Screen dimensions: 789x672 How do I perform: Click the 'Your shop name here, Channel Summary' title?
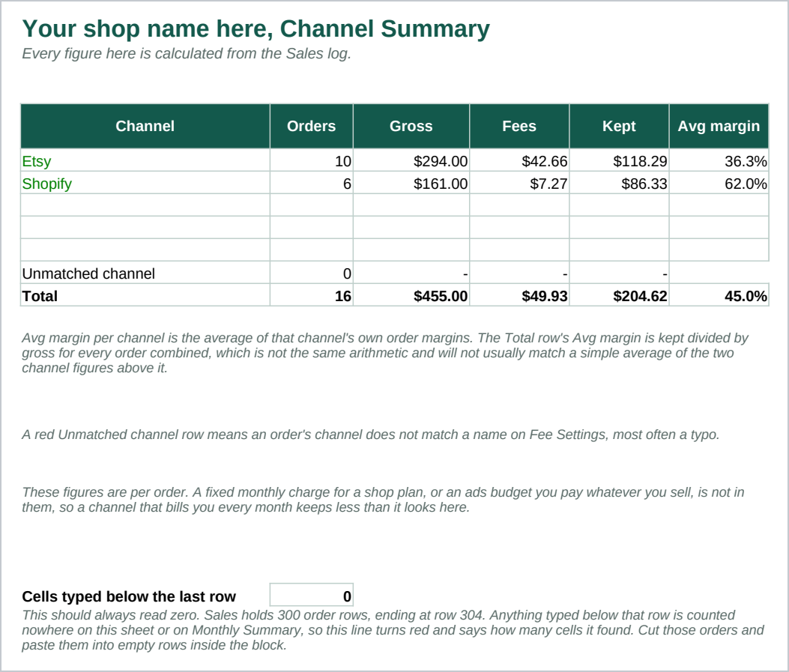(x=256, y=28)
